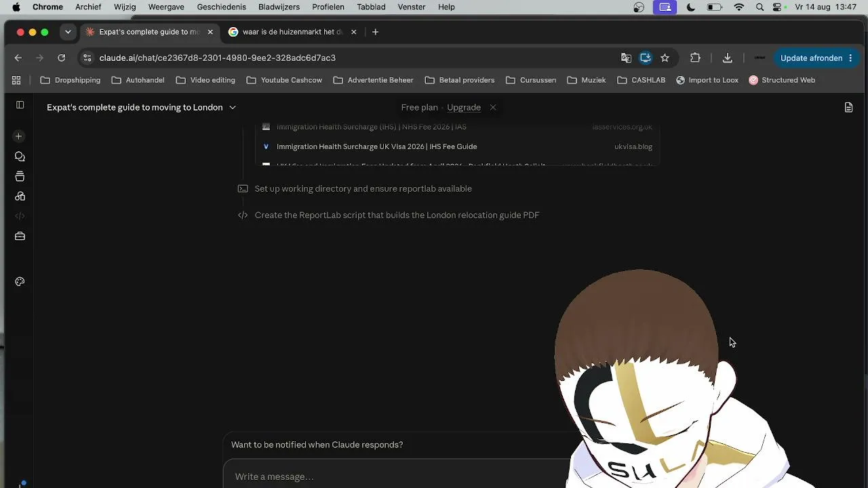Click the purple screen sharing menu bar icon
The image size is (868, 488).
(665, 7)
